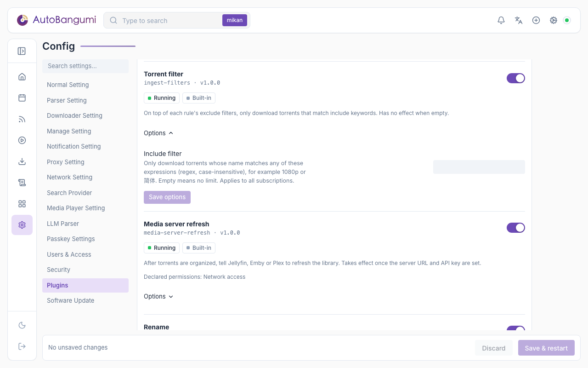The image size is (588, 368).
Task: Log out using the exit icon
Action: pyautogui.click(x=22, y=346)
